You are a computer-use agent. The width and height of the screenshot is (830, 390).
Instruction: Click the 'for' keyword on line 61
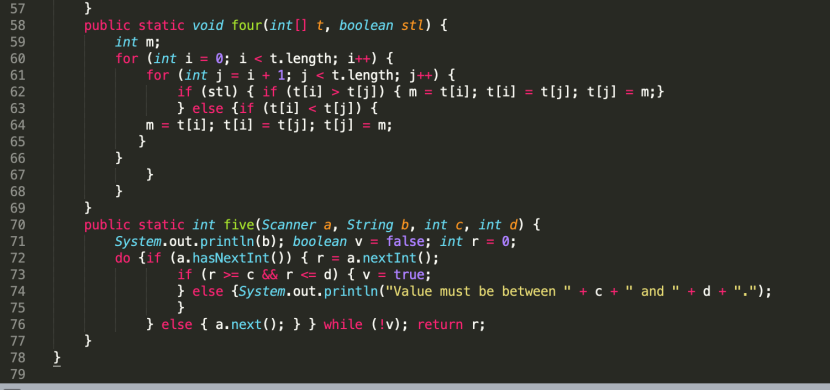tap(158, 75)
